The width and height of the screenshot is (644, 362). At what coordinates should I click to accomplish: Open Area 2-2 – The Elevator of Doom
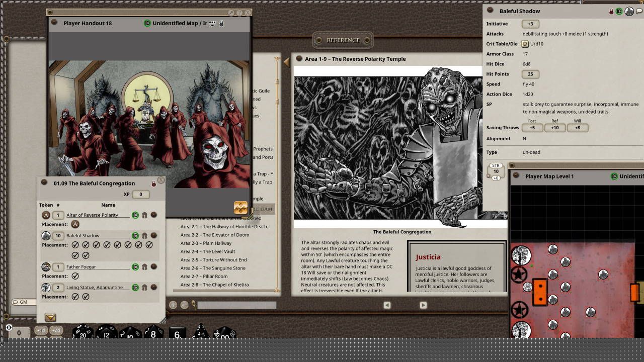coord(215,235)
